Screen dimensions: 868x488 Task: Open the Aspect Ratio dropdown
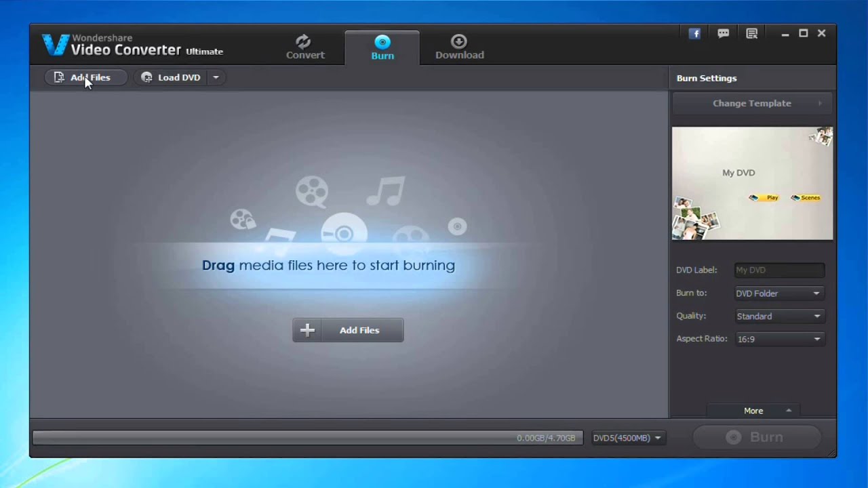tap(780, 339)
